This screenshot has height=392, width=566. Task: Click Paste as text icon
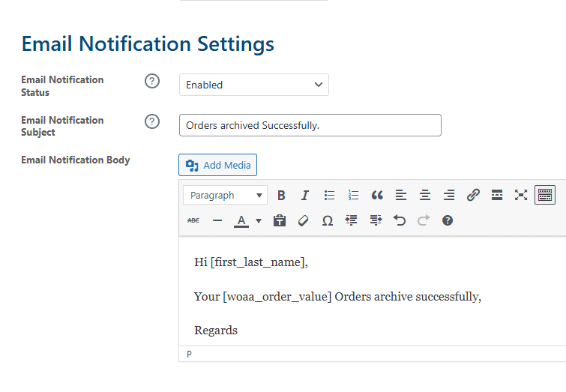click(280, 220)
